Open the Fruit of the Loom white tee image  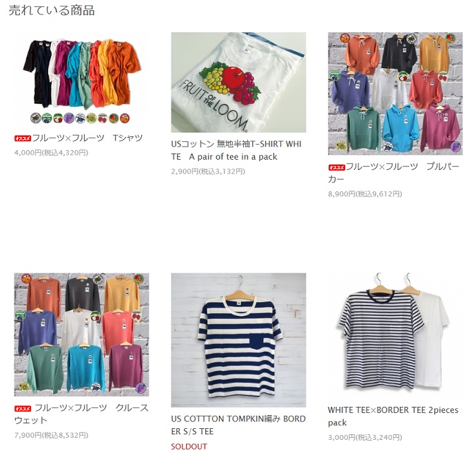pyautogui.click(x=238, y=83)
